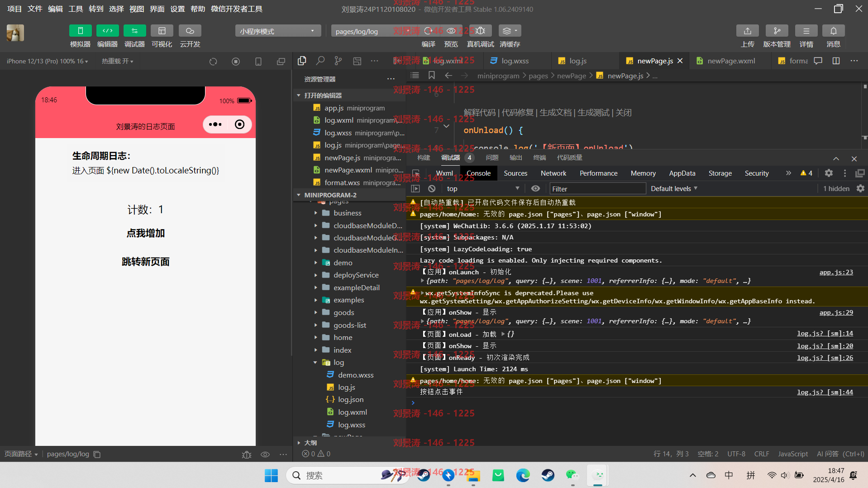
Task: Expand the goods-list folder
Action: click(349, 325)
